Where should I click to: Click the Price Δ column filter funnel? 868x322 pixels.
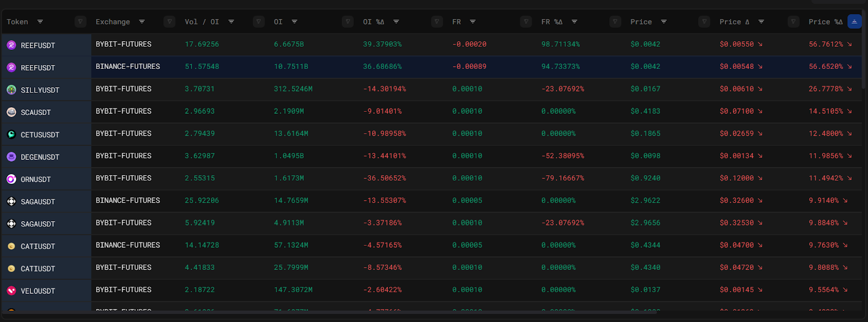[793, 22]
